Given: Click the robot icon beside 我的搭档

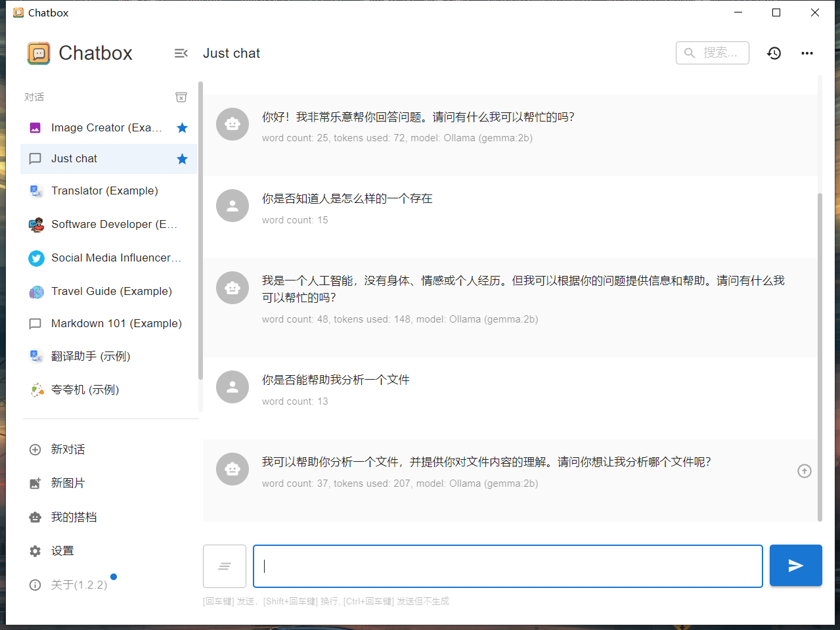Looking at the screenshot, I should (35, 518).
